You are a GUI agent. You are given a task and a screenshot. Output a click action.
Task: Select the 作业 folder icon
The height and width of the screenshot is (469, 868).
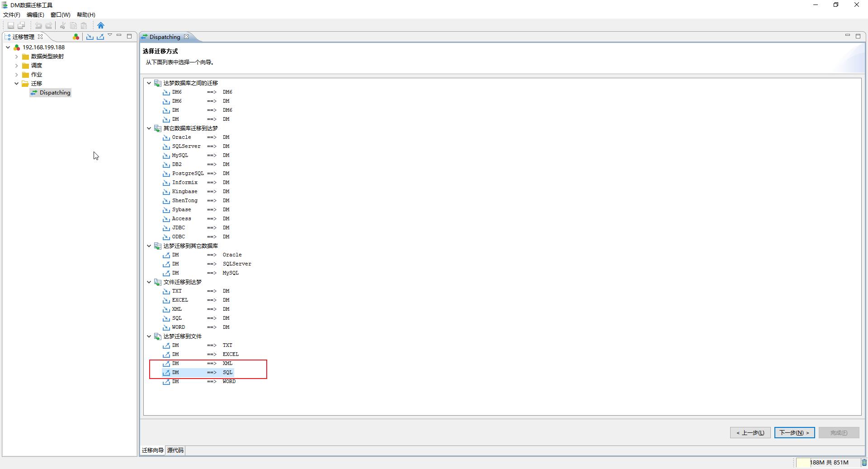click(26, 75)
